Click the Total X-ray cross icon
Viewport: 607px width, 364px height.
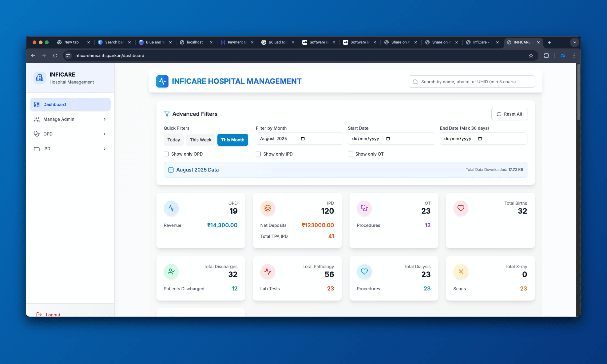point(461,271)
